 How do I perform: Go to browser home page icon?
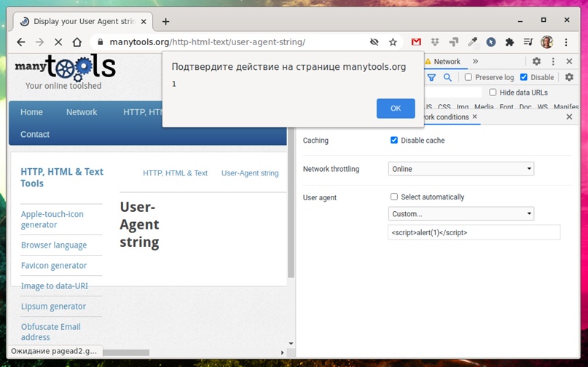pos(77,42)
